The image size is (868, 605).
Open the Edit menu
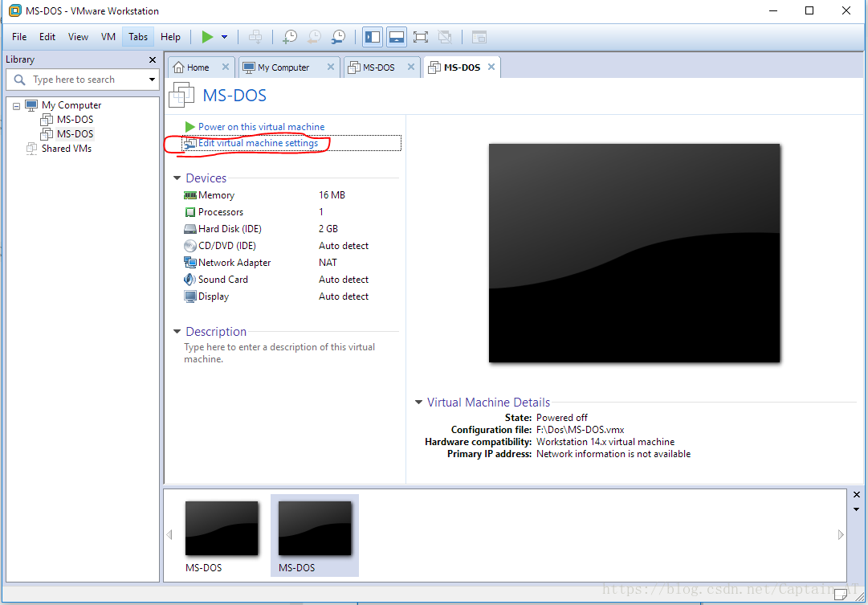(x=47, y=37)
